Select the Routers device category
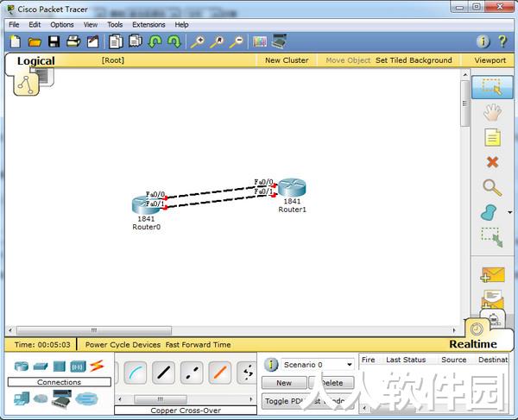Image resolution: width=518 pixels, height=420 pixels. [x=22, y=367]
